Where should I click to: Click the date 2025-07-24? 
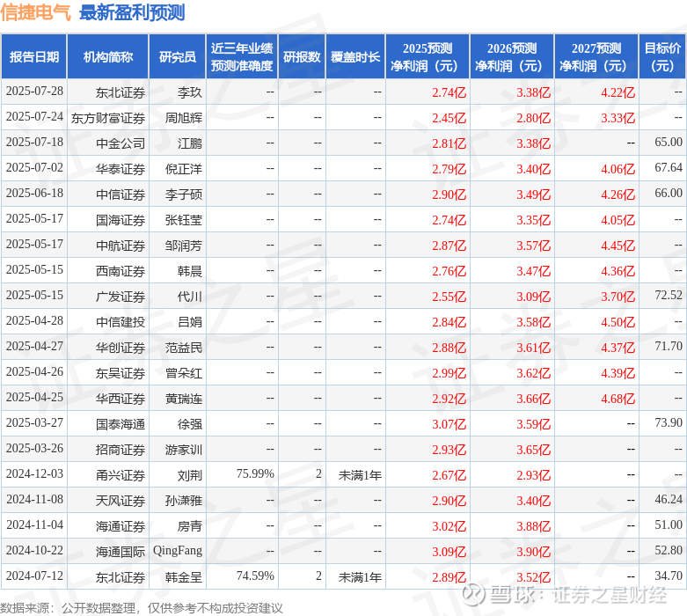point(34,117)
